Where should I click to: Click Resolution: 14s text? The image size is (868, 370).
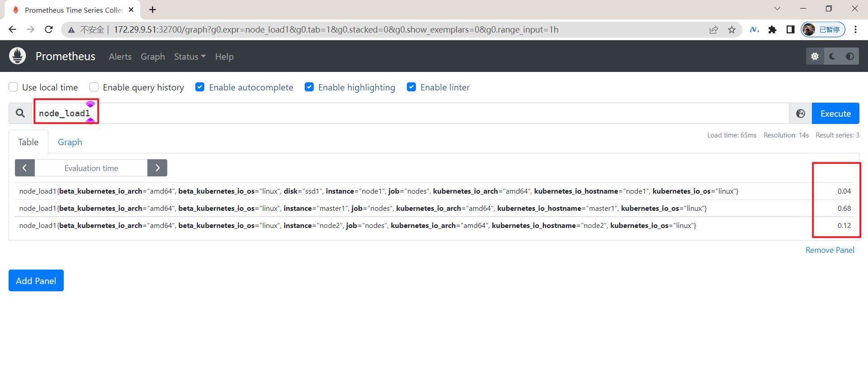pos(786,135)
